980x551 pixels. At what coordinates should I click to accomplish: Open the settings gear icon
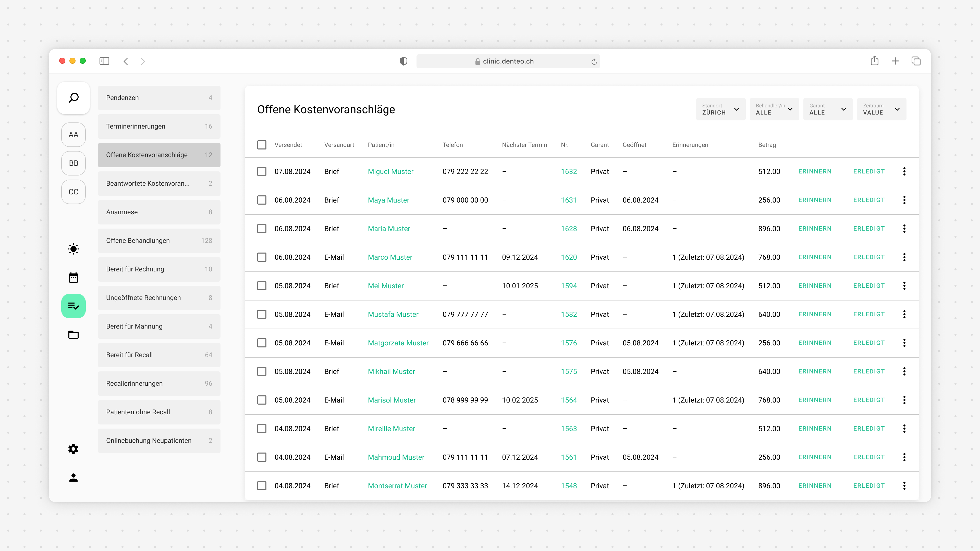pyautogui.click(x=73, y=449)
